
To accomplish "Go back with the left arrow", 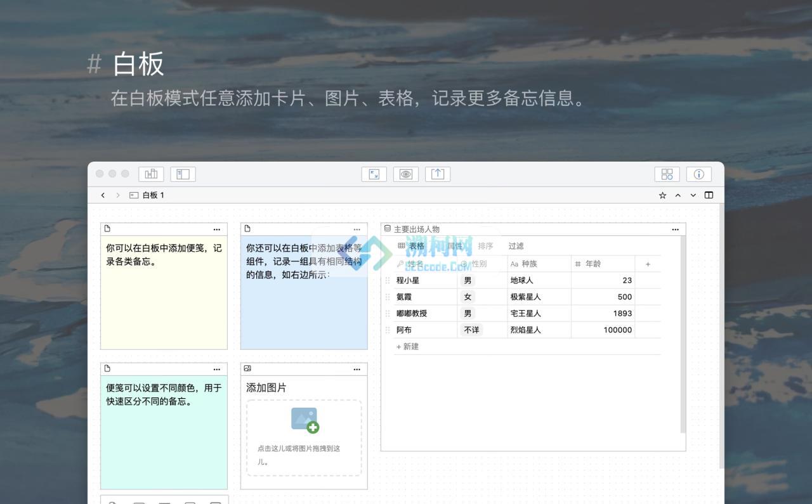I will [x=103, y=195].
